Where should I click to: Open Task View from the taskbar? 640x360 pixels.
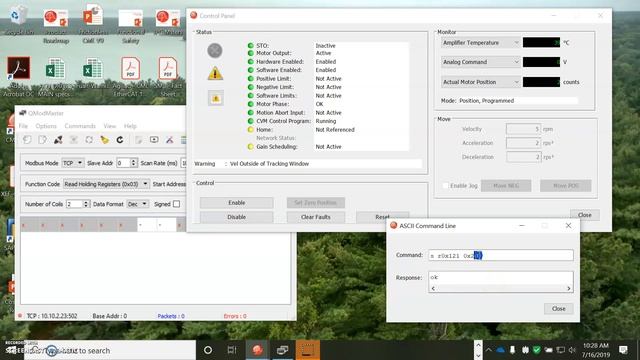point(232,350)
